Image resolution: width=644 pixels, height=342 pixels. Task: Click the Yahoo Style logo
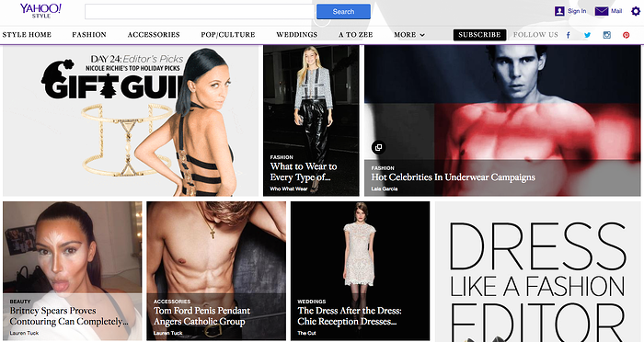tap(40, 11)
